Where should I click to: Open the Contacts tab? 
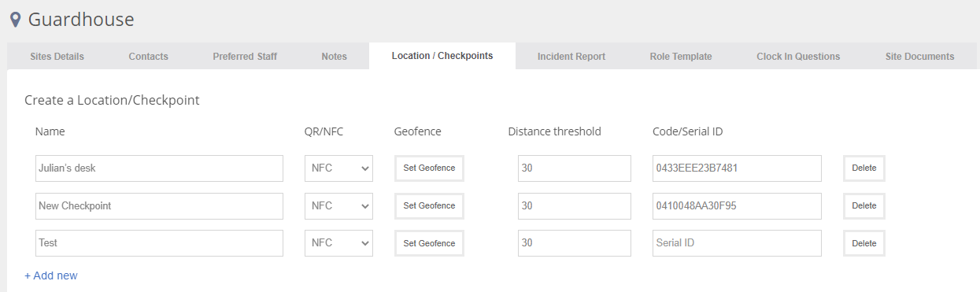(149, 57)
